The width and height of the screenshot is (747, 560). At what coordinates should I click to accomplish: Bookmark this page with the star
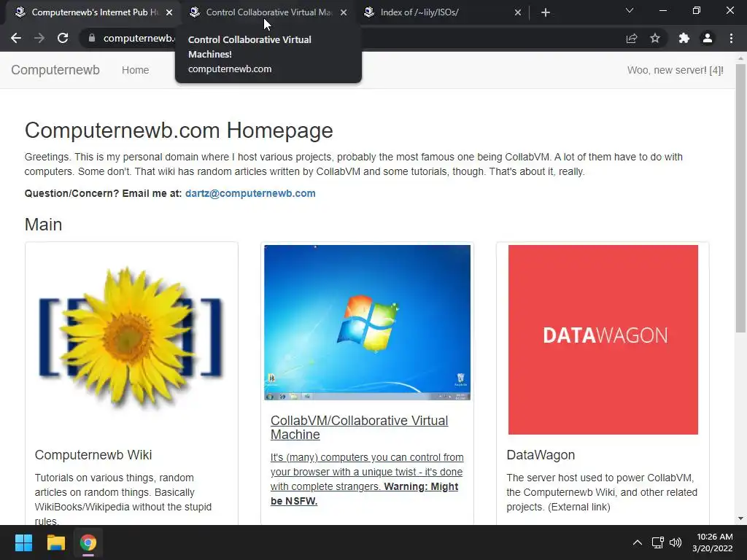tap(655, 38)
